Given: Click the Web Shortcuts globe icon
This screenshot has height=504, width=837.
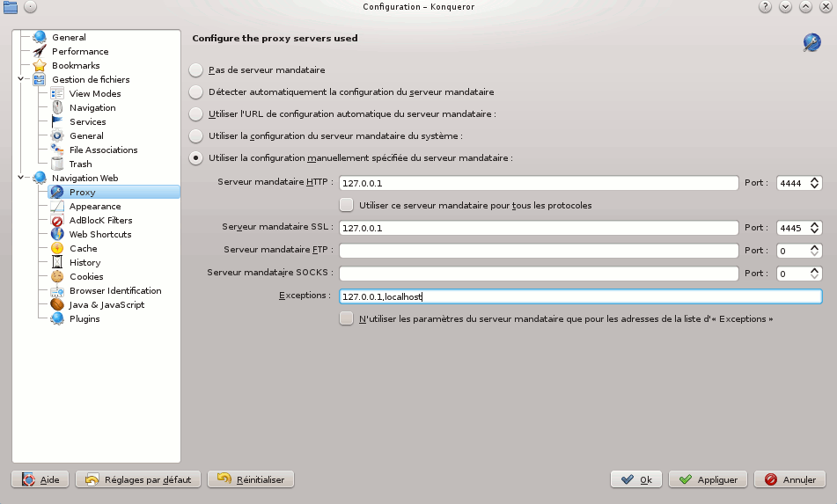Looking at the screenshot, I should 57,234.
